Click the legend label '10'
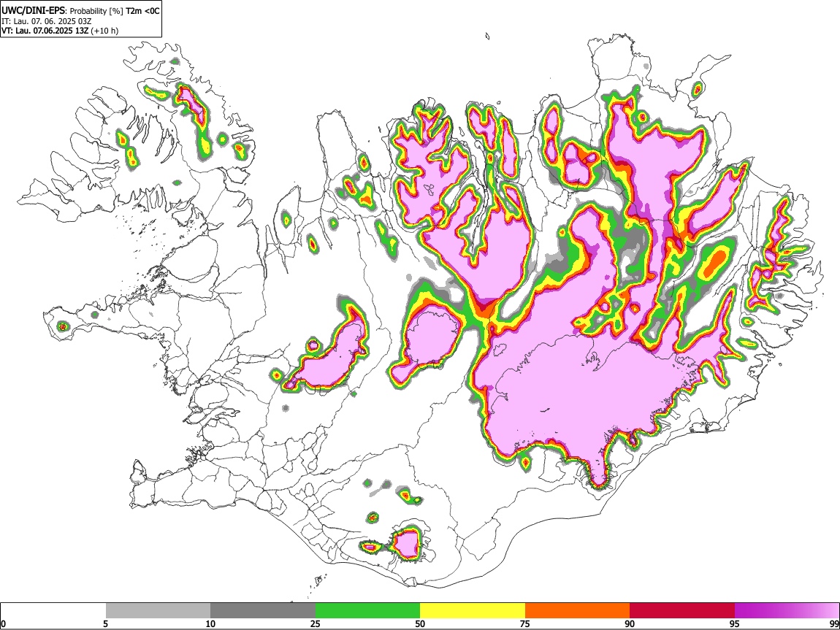This screenshot has height=630, width=840. (x=210, y=623)
